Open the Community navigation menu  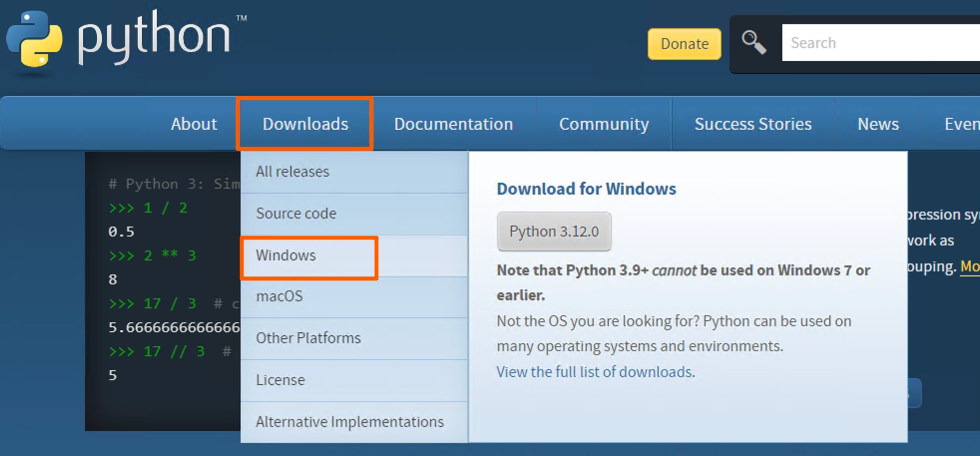(604, 124)
